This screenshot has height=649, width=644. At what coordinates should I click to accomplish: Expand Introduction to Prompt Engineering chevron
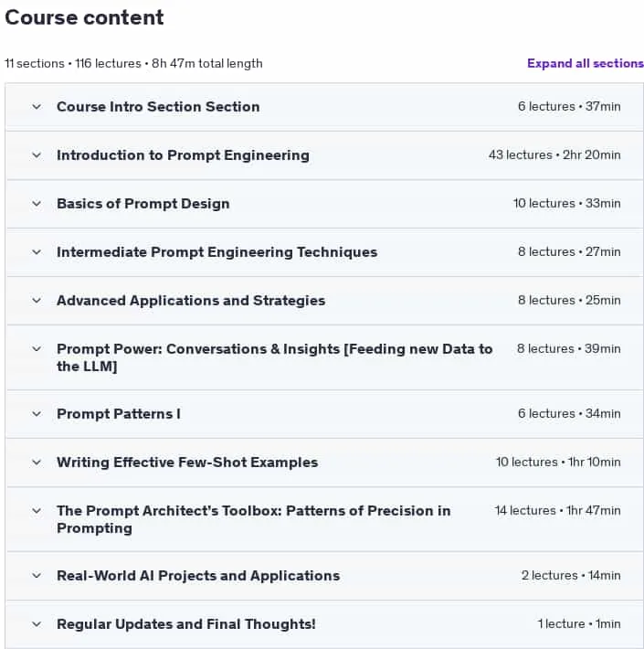coord(37,155)
